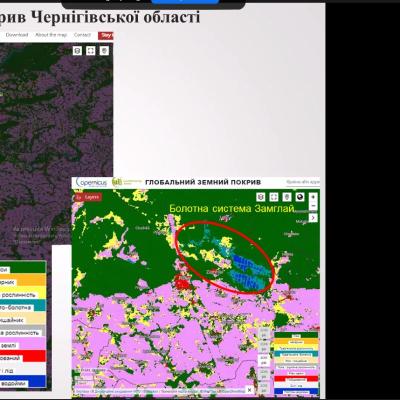400x400 pixels.
Task: Select the white лід swatch in left legend
Action: 23,369
